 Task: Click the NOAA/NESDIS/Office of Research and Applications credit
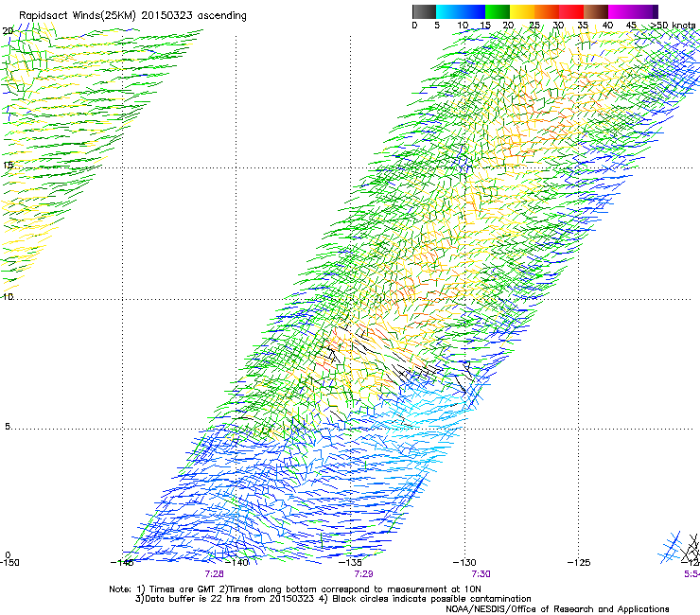[x=557, y=609]
